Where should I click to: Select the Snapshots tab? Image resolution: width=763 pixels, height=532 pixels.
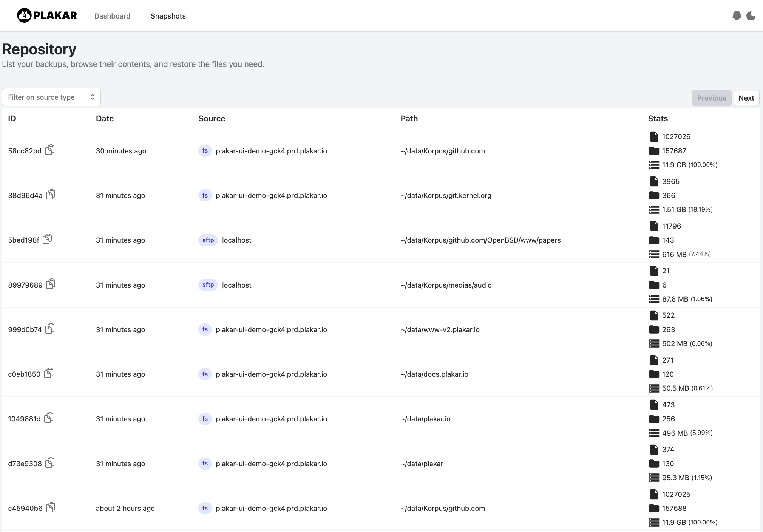click(x=168, y=16)
